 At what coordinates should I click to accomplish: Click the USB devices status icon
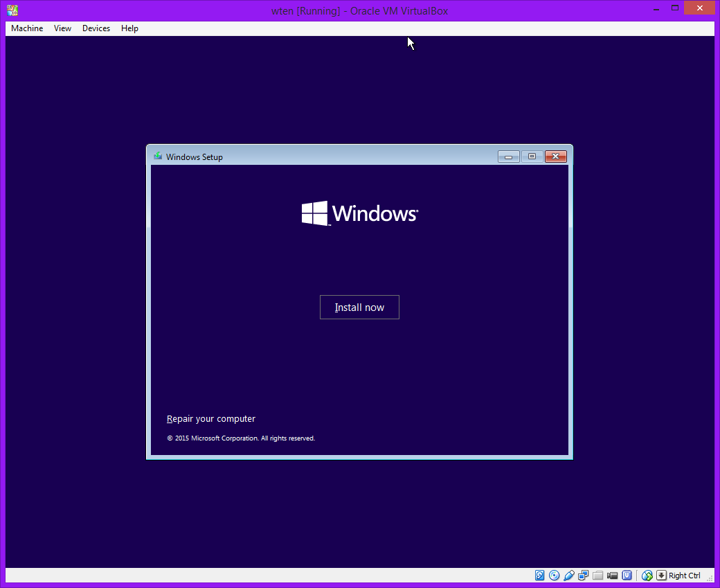pos(569,576)
